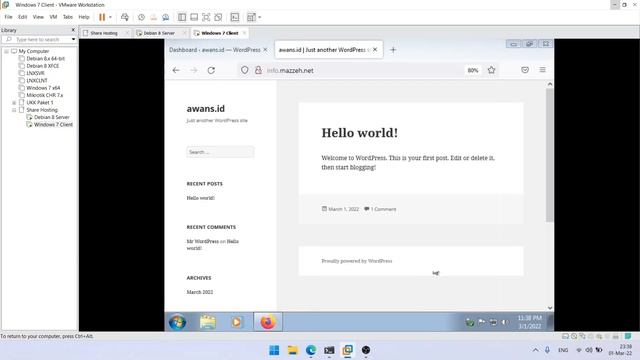Open the File menu

click(x=8, y=17)
